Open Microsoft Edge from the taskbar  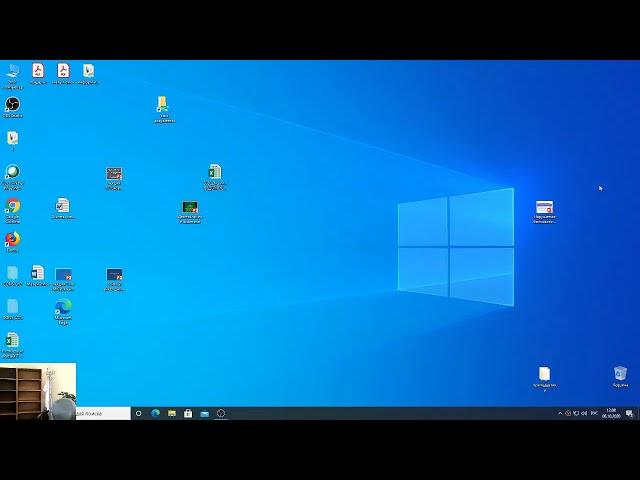pyautogui.click(x=156, y=413)
